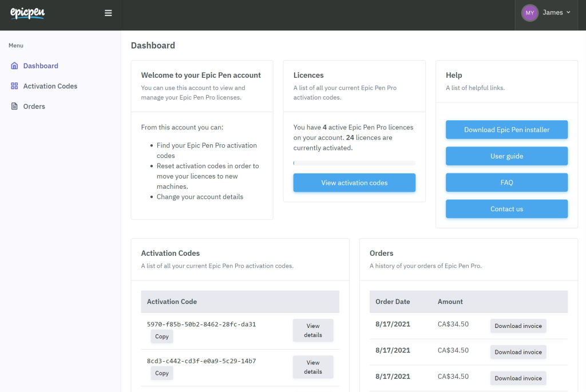View details for code starting 8cd3

[312, 367]
